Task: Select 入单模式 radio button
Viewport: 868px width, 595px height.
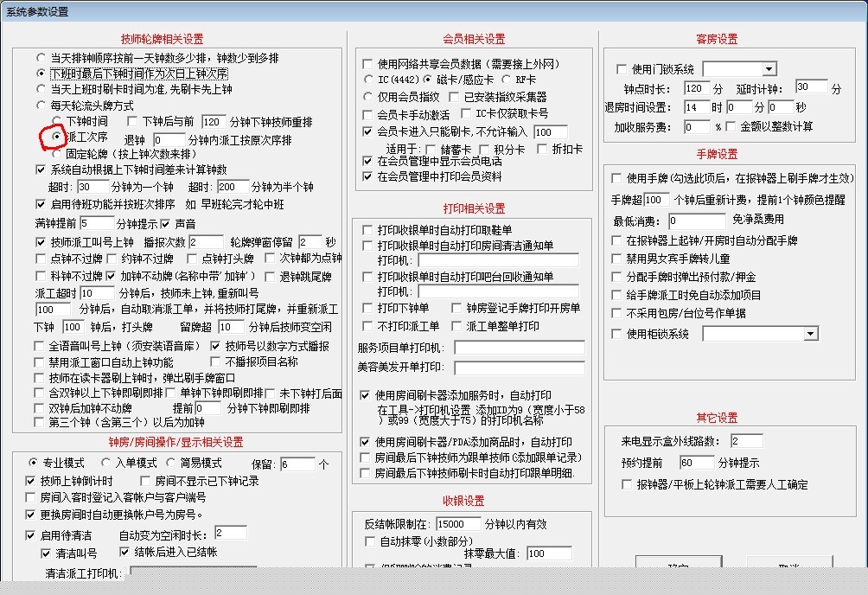Action: tap(105, 463)
